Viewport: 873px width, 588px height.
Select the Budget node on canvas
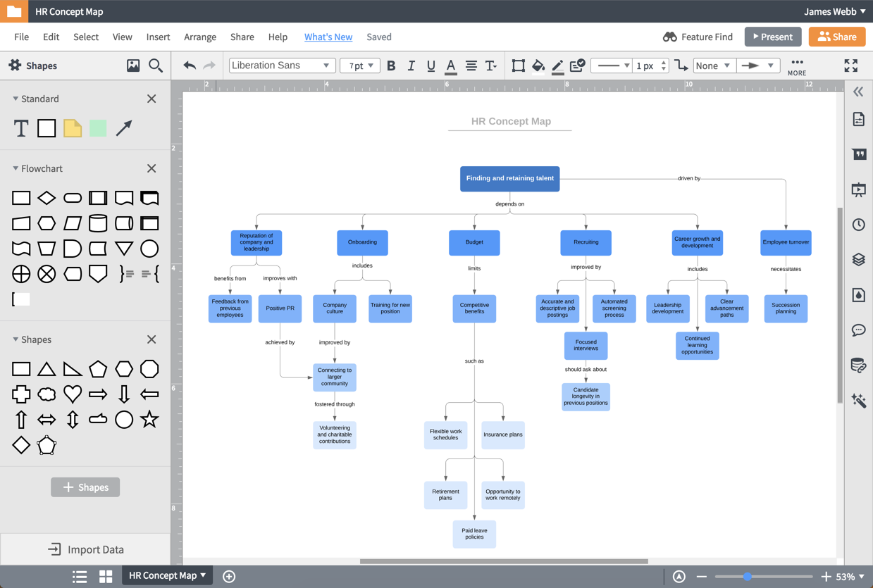(x=474, y=242)
